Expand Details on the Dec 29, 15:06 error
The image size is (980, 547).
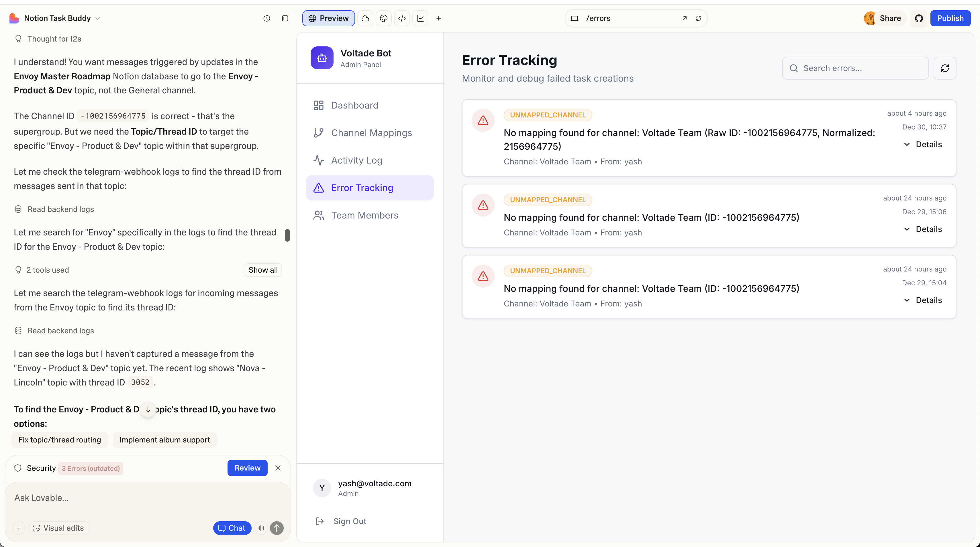coord(923,229)
